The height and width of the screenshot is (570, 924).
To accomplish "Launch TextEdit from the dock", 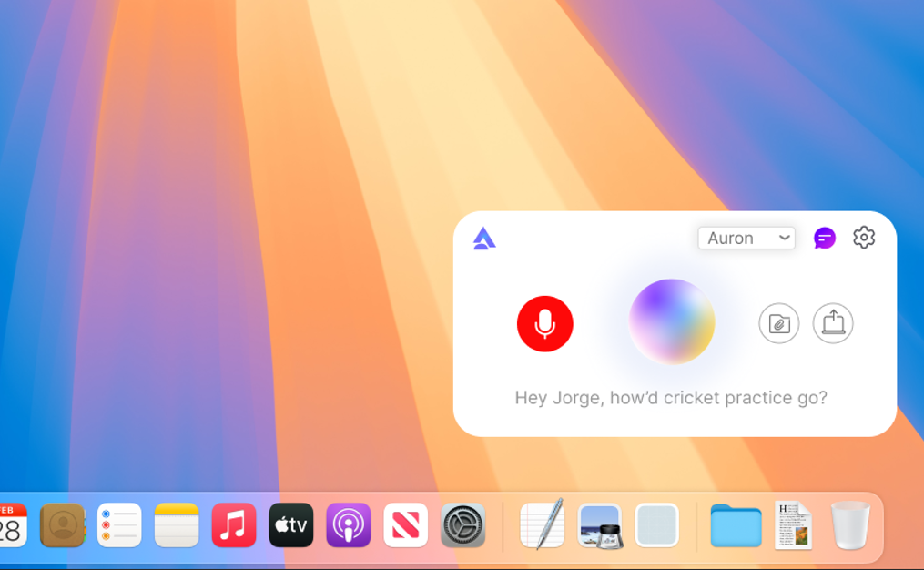I will pyautogui.click(x=542, y=525).
